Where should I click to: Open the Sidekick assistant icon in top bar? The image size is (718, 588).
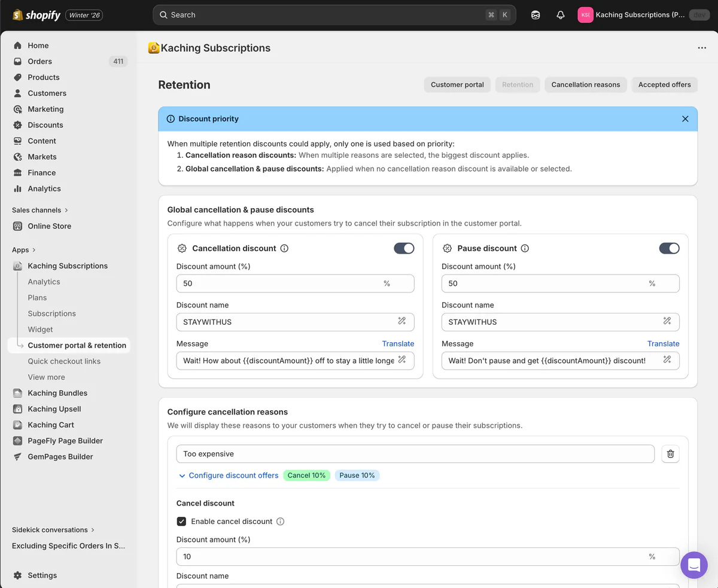pos(536,15)
